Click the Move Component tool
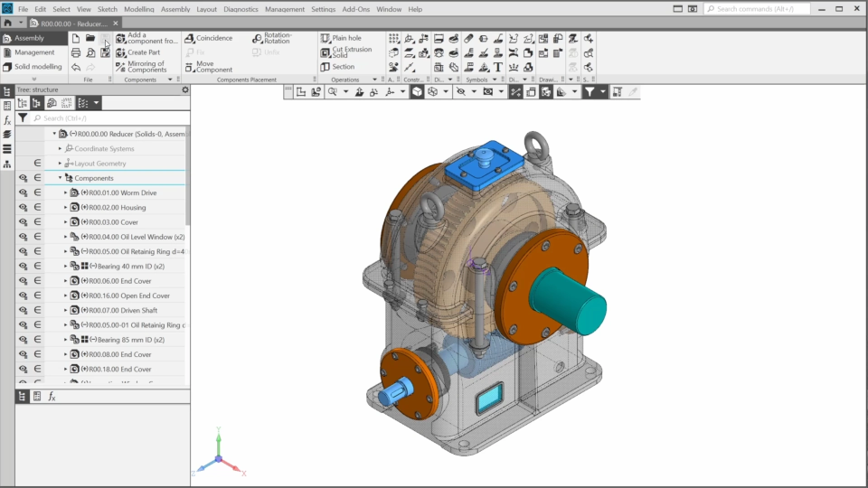868x488 pixels. pos(190,67)
